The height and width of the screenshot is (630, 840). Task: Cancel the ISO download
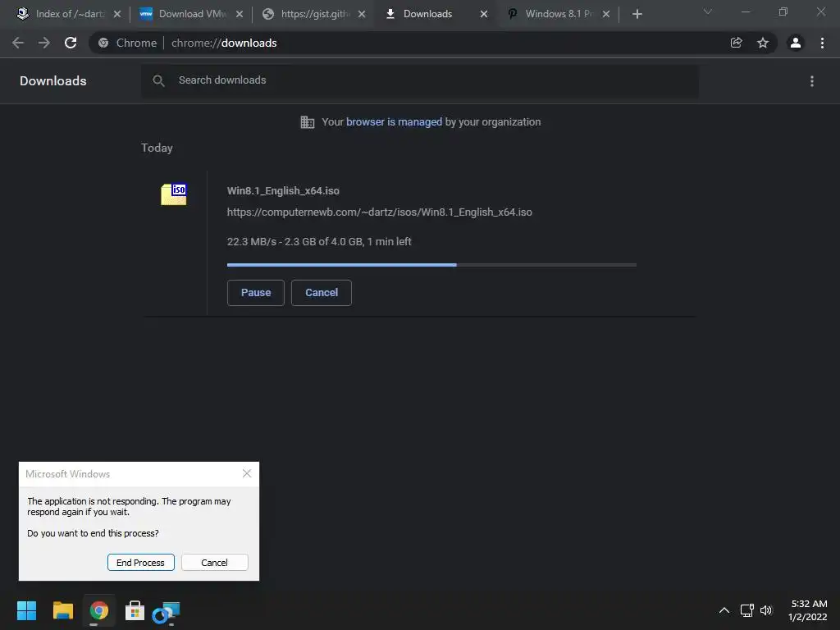click(x=322, y=293)
